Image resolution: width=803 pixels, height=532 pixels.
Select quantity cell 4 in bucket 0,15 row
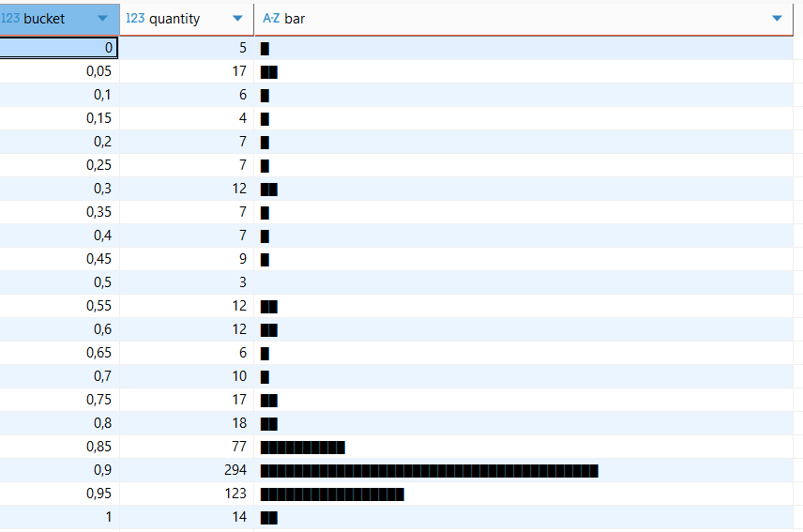tap(187, 118)
